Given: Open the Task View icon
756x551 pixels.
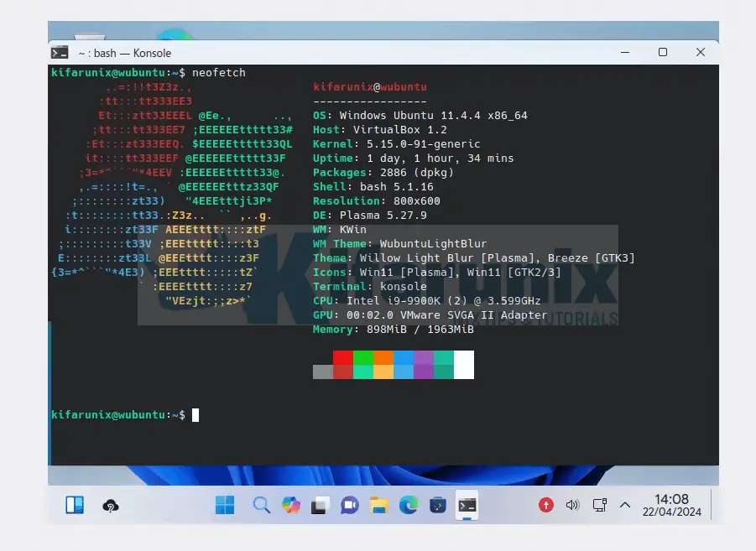Looking at the screenshot, I should point(320,505).
